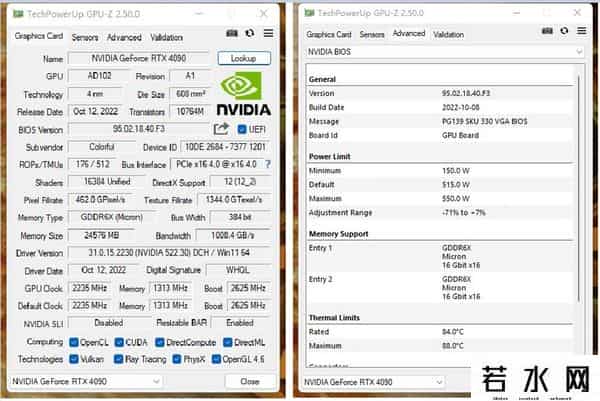The height and width of the screenshot is (401, 600).
Task: Click the Build Date value 2022-10-08
Action: point(461,108)
